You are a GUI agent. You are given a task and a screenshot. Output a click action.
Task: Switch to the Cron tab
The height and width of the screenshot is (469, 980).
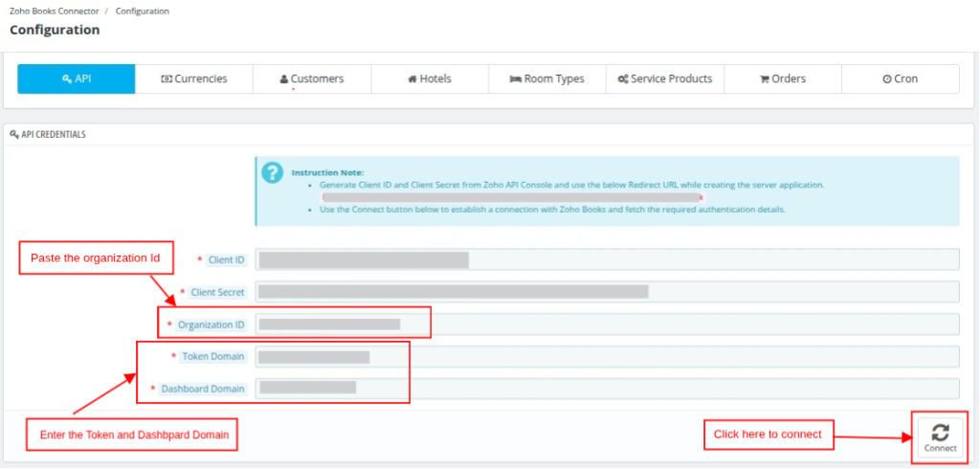(x=901, y=79)
